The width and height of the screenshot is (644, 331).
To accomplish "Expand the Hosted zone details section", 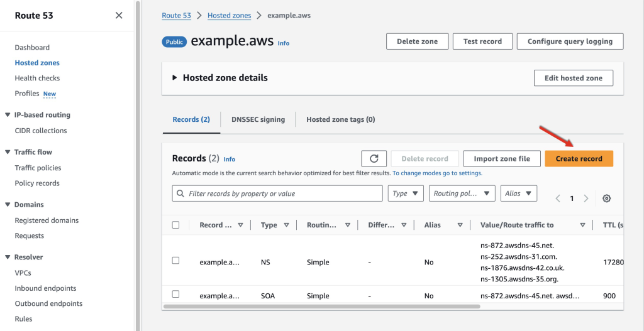I will (175, 77).
